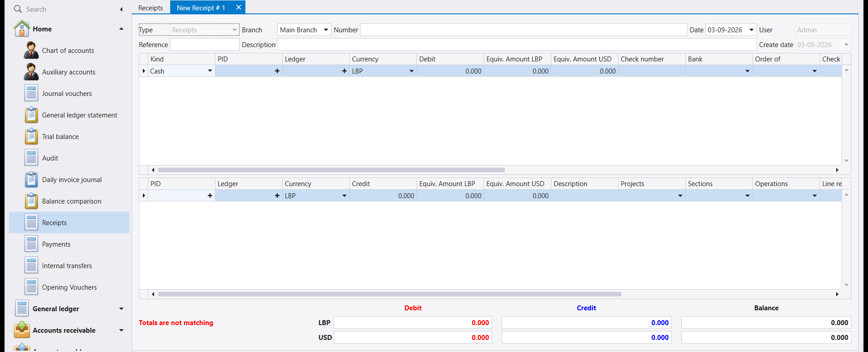Collapse the Home section
The width and height of the screenshot is (868, 352).
point(121,29)
